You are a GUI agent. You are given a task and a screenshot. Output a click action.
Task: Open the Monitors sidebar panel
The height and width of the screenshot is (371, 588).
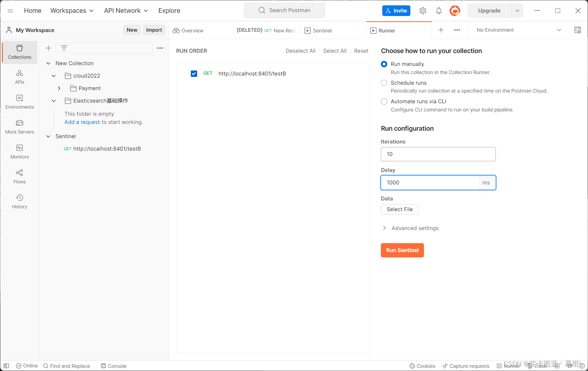(x=20, y=152)
